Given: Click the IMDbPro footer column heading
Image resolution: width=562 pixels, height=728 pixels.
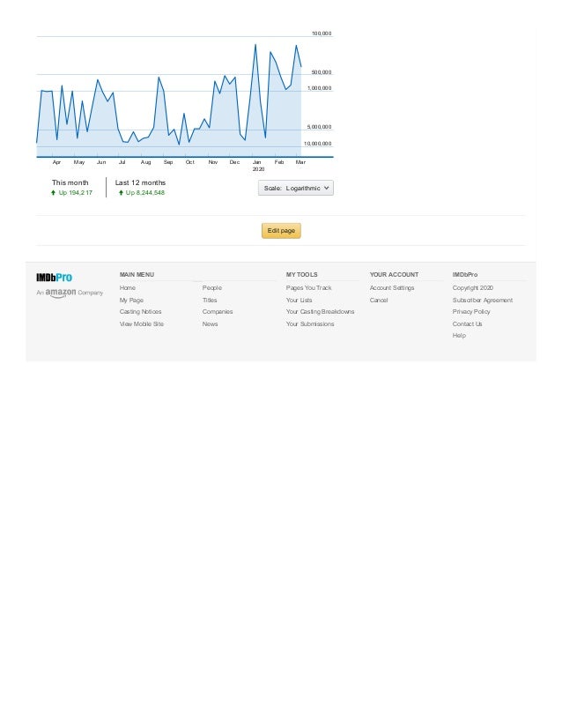Looking at the screenshot, I should (x=465, y=274).
